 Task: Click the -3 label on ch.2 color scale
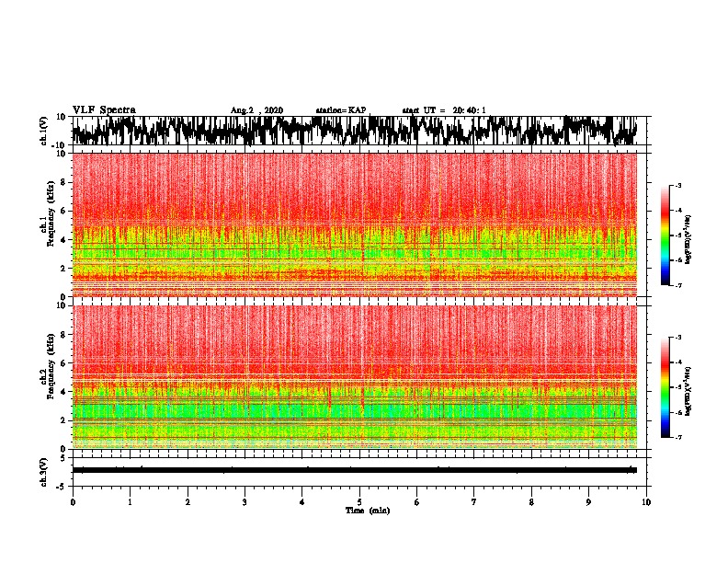coord(677,338)
